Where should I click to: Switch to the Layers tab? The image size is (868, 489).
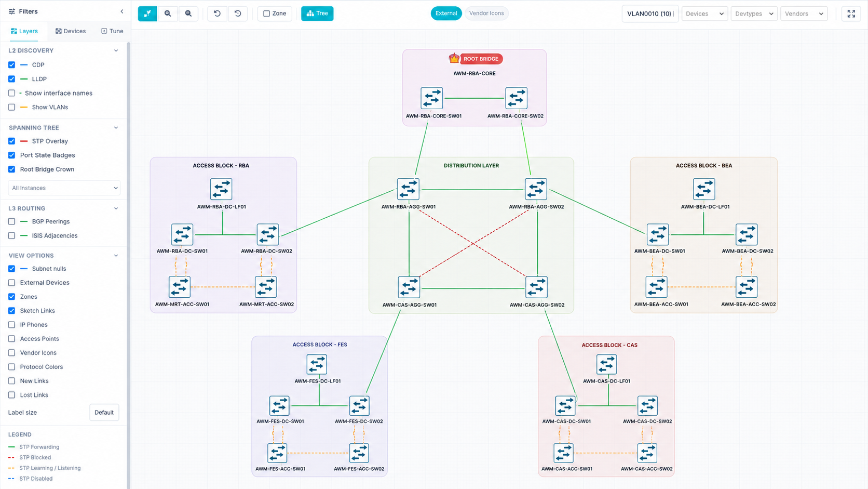[x=24, y=31]
